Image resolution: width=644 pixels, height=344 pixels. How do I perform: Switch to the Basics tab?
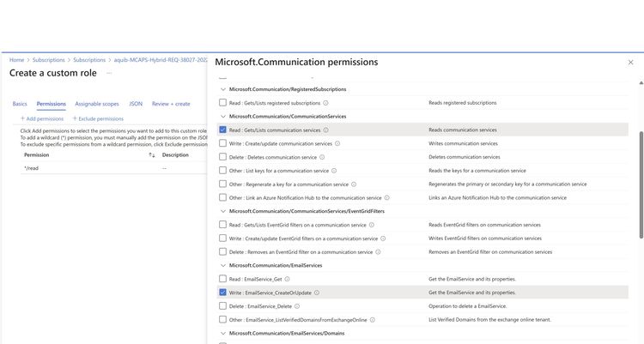20,104
